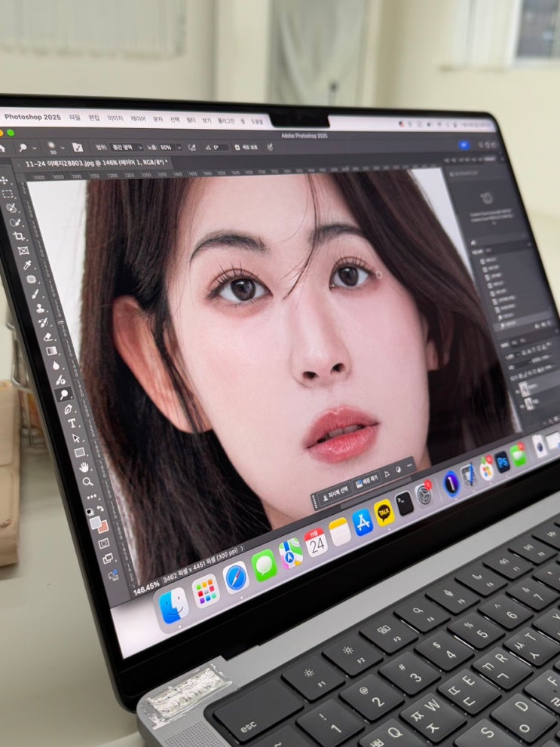Image resolution: width=560 pixels, height=747 pixels.
Task: Select the Adjustment Brush tool
Action: click(x=60, y=380)
